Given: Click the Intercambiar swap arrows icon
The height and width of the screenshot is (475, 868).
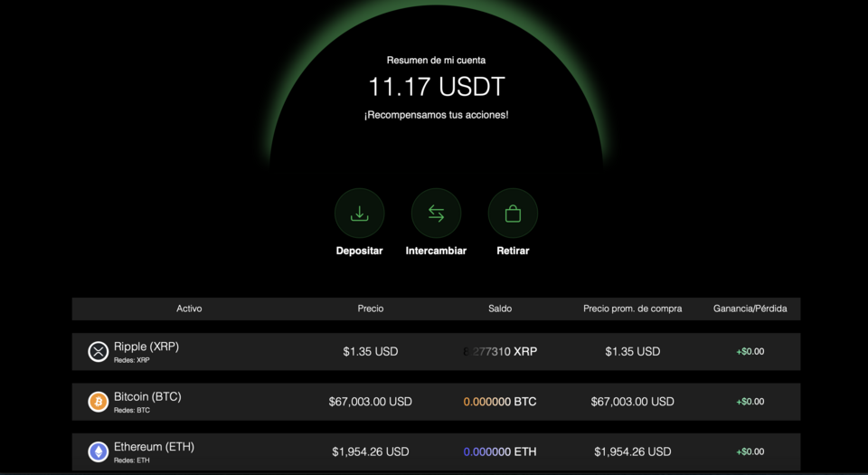Looking at the screenshot, I should [x=436, y=214].
